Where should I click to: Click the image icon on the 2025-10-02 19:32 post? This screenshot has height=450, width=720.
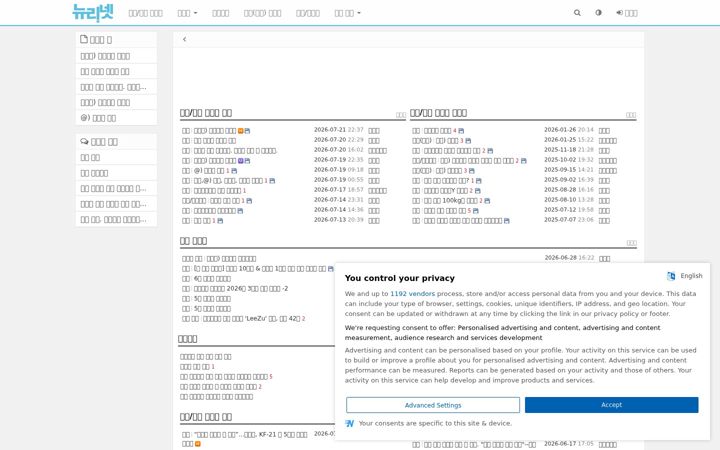click(x=523, y=161)
